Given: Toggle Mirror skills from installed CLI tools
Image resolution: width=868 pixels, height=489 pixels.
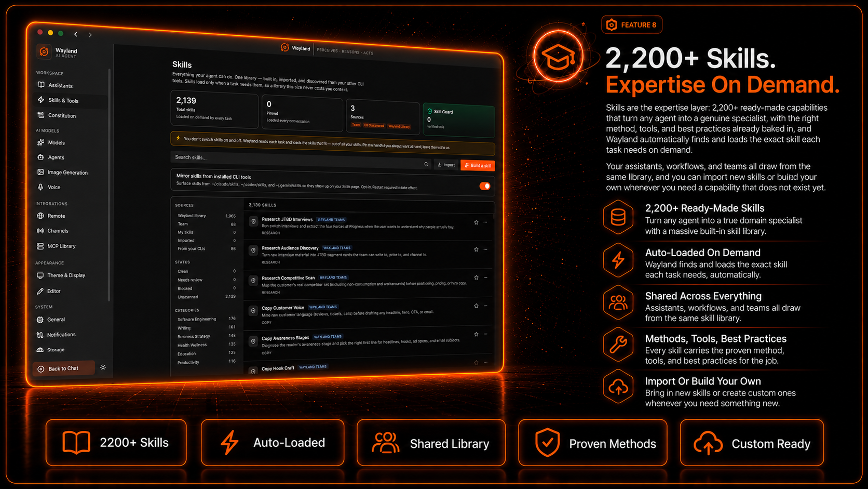Looking at the screenshot, I should (485, 186).
